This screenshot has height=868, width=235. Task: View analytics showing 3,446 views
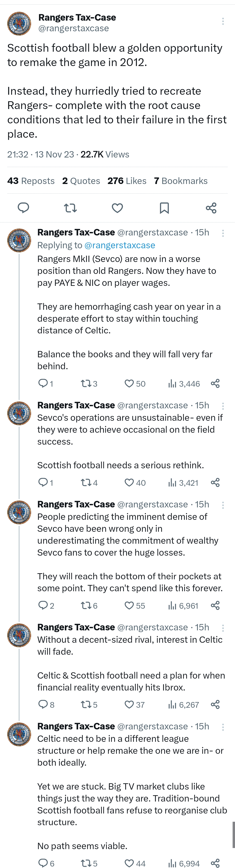184,383
